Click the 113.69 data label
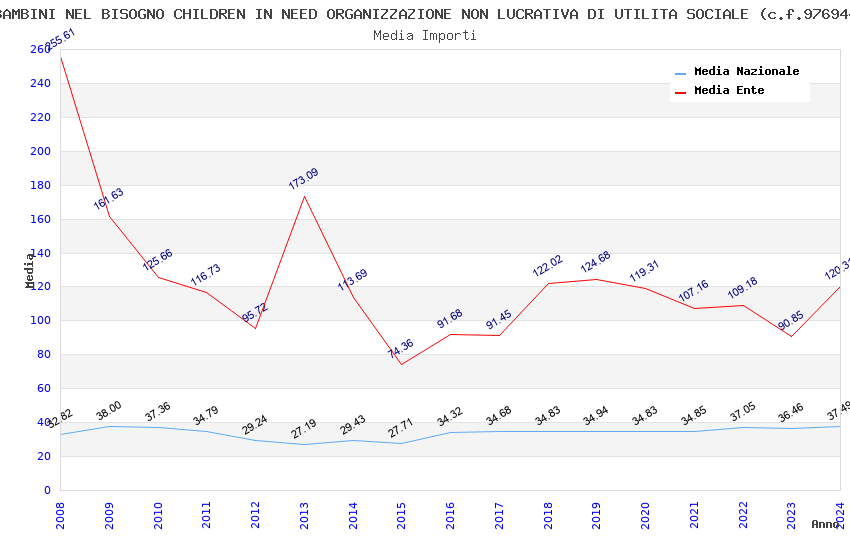850x550 pixels. coord(352,280)
